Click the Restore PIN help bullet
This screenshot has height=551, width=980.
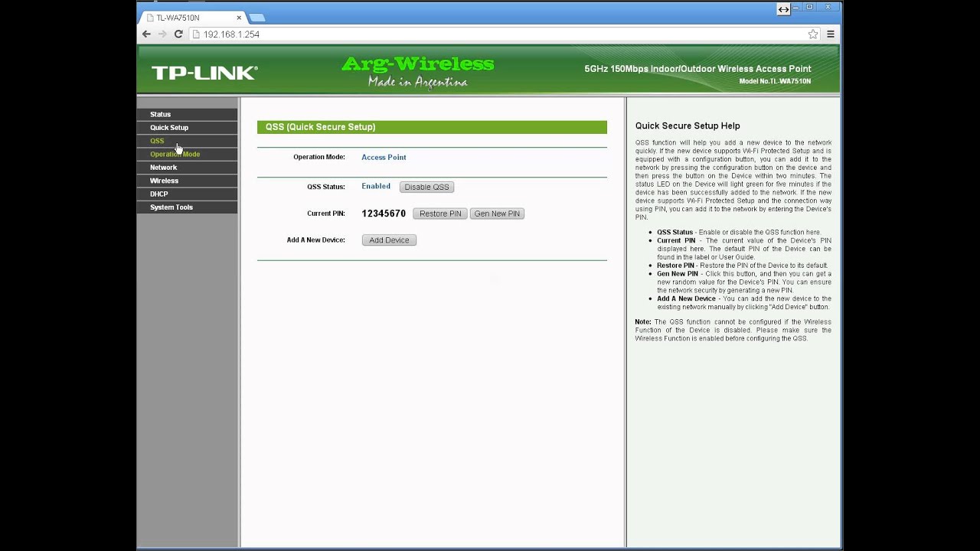[x=742, y=266]
